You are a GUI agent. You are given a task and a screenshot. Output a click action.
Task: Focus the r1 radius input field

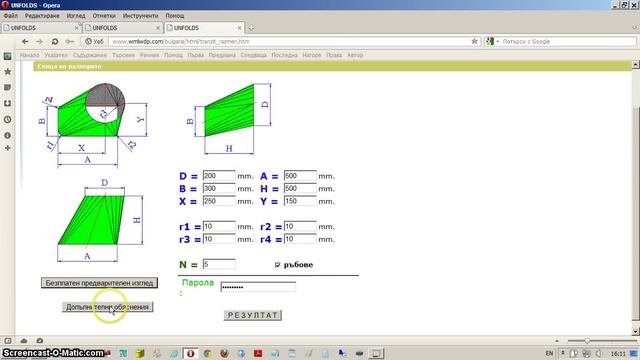click(x=219, y=227)
